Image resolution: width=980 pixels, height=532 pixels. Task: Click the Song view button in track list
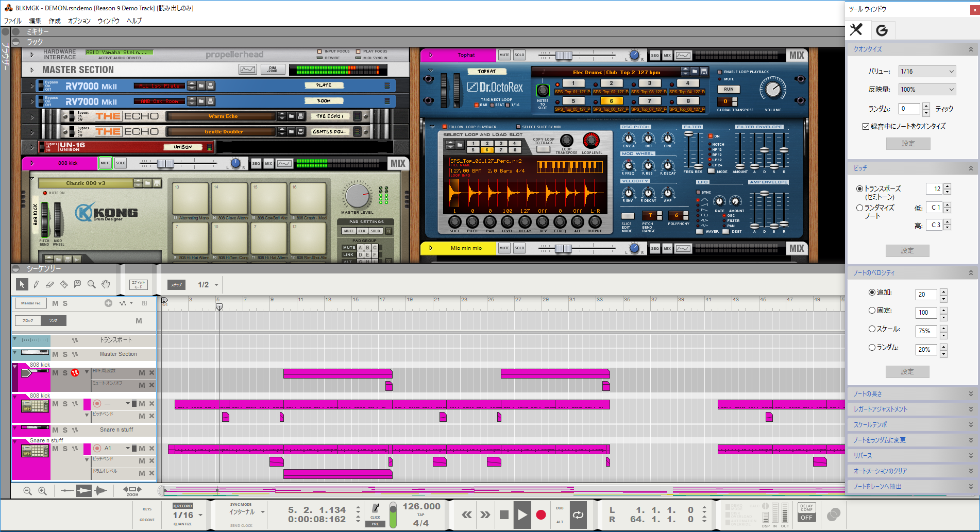[54, 320]
